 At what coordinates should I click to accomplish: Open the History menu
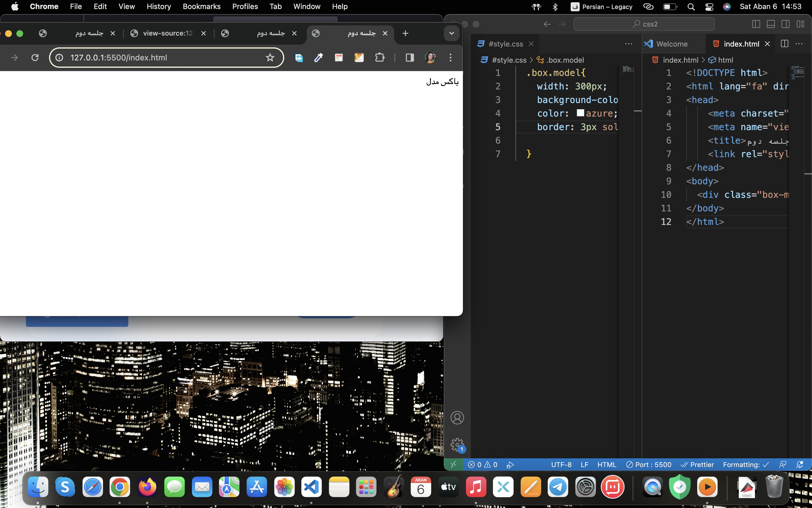tap(159, 6)
